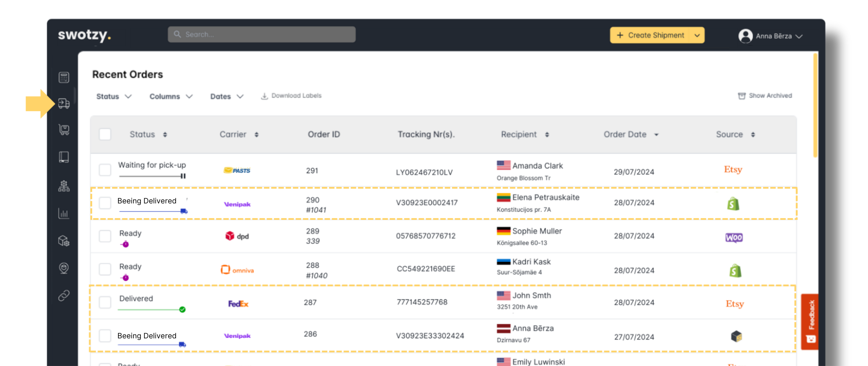868x366 pixels.
Task: Click the orange vertical scrollbar
Action: (x=815, y=105)
